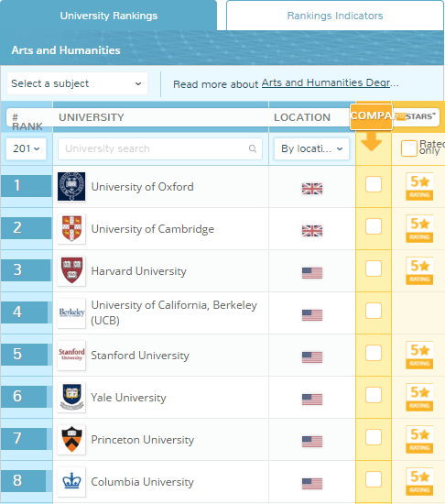Click inside the University search field
This screenshot has width=445, height=504.
click(x=160, y=148)
